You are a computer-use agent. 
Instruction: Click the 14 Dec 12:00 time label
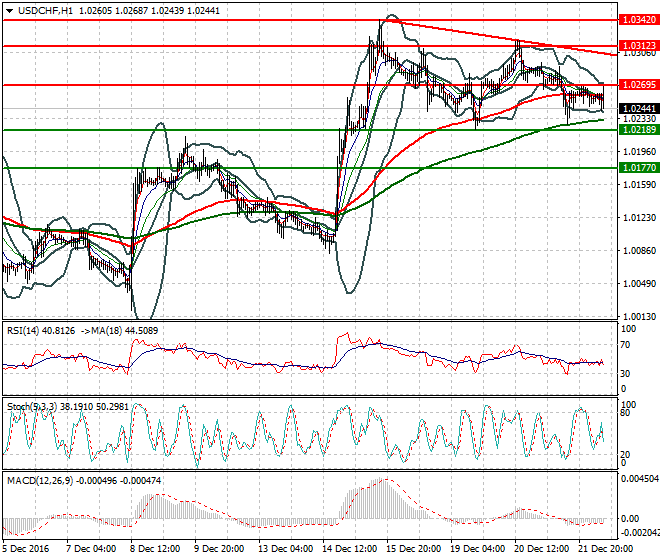click(350, 549)
